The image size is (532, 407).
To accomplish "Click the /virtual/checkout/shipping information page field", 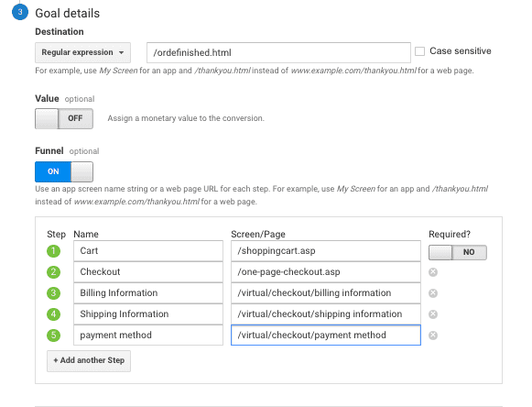I will tap(326, 314).
